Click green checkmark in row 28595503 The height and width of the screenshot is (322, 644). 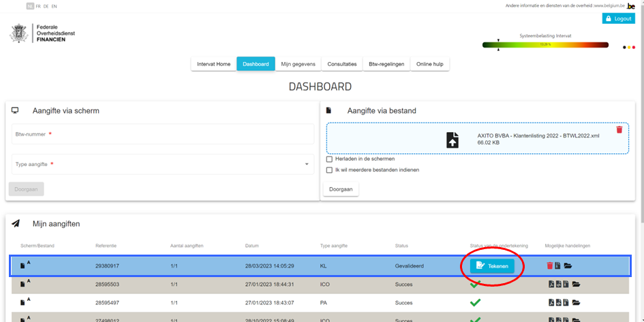[475, 285]
